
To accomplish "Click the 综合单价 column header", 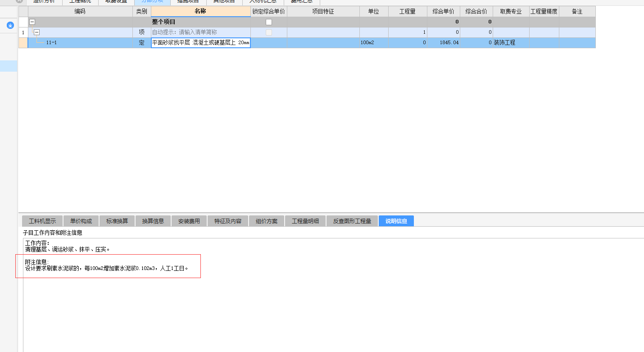I will (444, 12).
